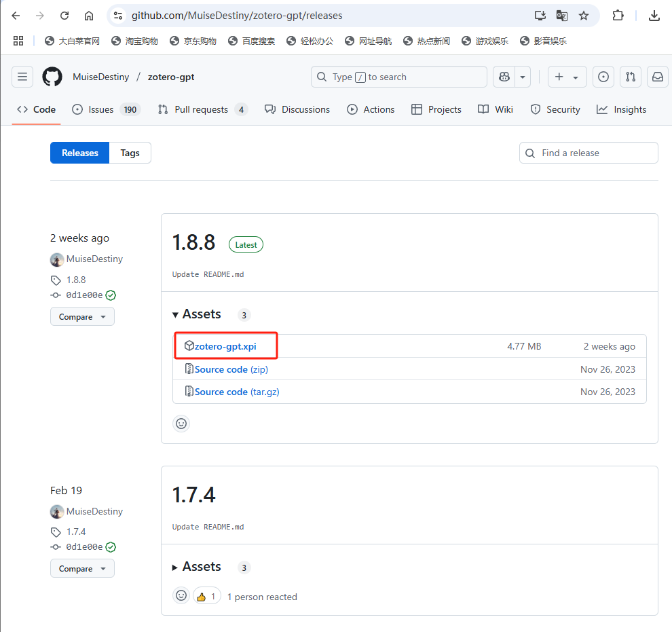Image resolution: width=672 pixels, height=632 pixels.
Task: Click the GitHub Octocat logo
Action: 52,77
